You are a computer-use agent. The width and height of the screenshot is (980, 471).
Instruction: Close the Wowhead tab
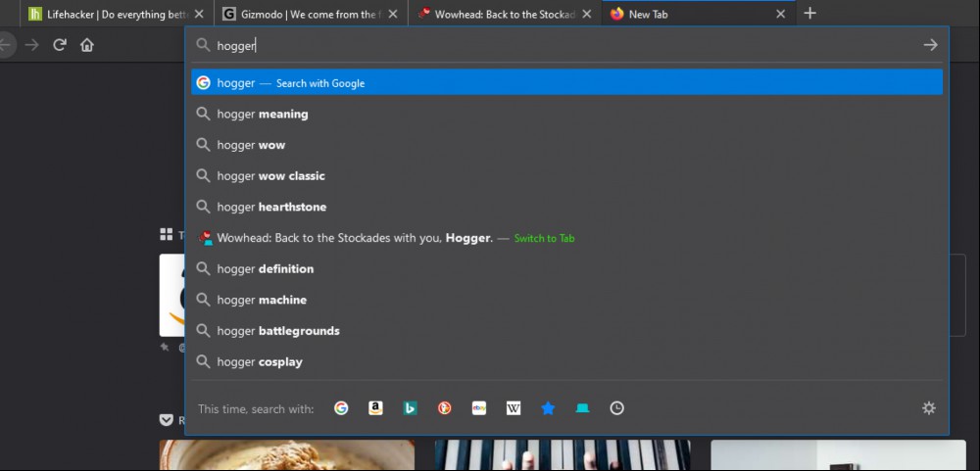pos(587,14)
